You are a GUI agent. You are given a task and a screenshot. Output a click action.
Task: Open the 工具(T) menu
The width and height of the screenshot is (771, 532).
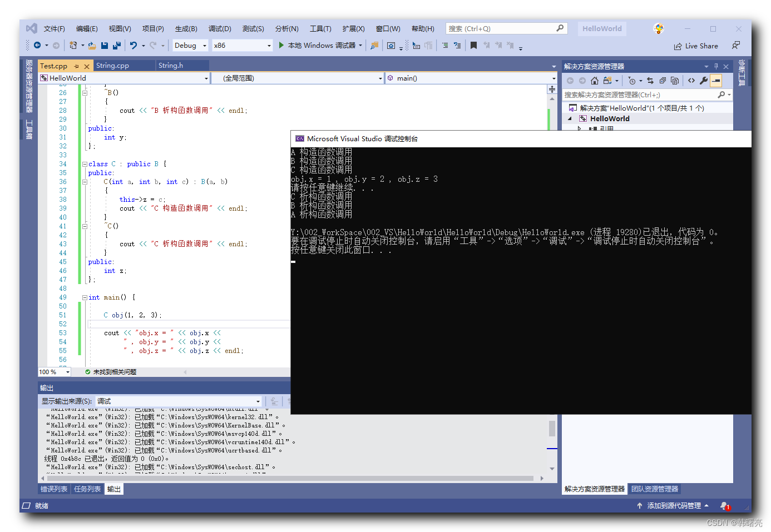click(x=320, y=28)
